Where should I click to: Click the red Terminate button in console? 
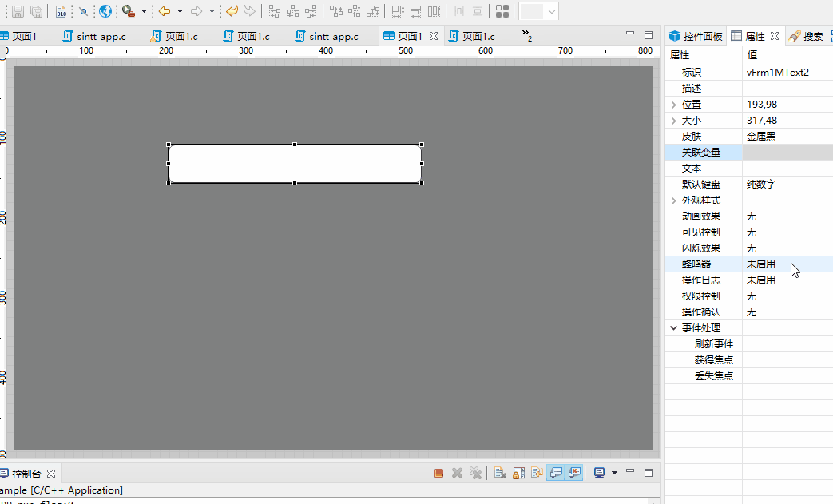point(438,473)
